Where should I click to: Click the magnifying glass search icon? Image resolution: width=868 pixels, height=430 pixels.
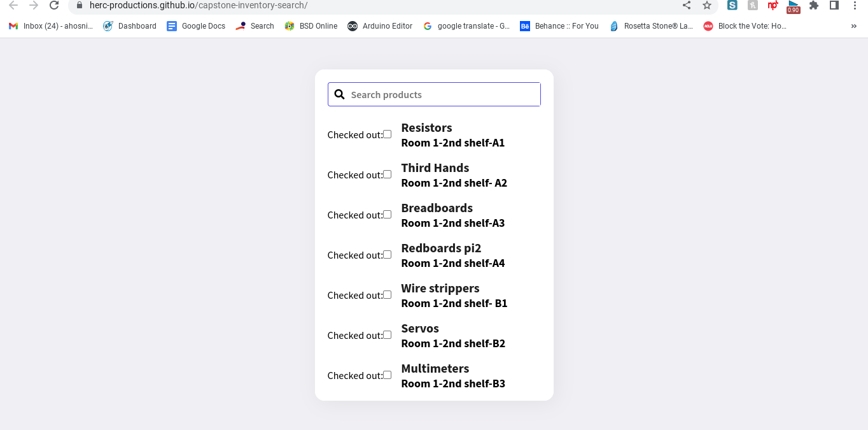point(339,94)
